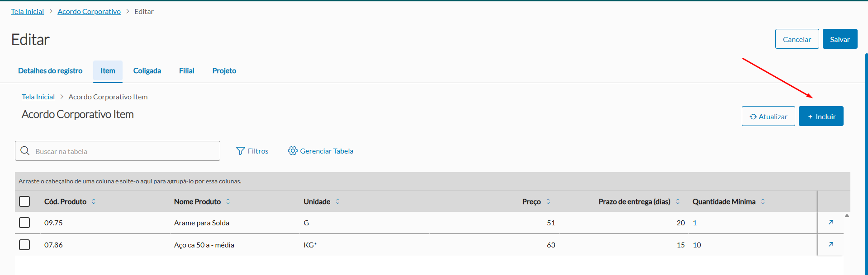Toggle the select-all checkbox in table header
Screen dimensions: 868x275
pyautogui.click(x=24, y=201)
